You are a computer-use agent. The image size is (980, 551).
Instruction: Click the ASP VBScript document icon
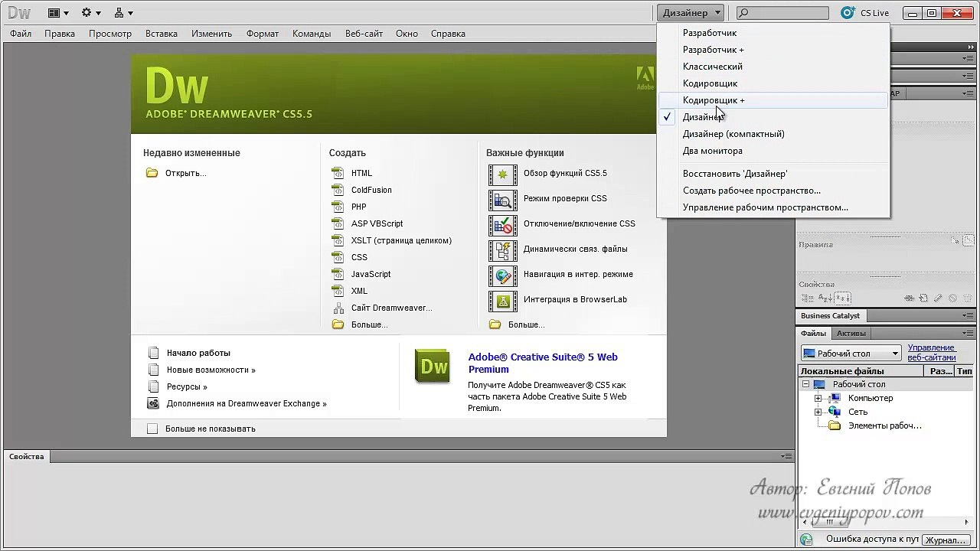click(338, 223)
